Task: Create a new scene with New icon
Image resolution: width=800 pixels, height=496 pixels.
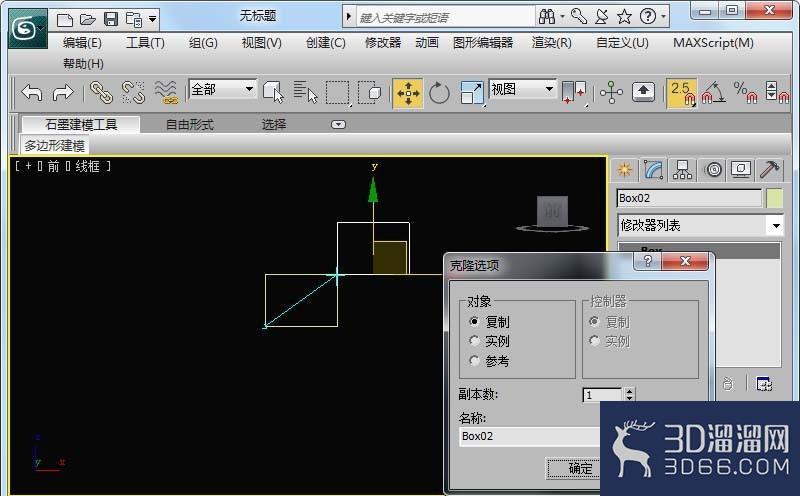Action: pyautogui.click(x=65, y=20)
